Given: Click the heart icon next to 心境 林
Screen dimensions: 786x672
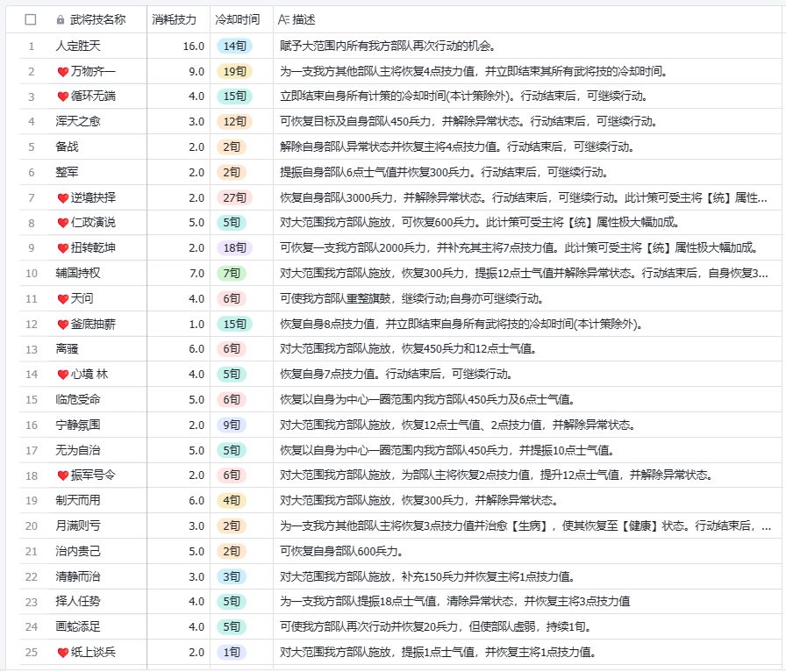Looking at the screenshot, I should 62,375.
